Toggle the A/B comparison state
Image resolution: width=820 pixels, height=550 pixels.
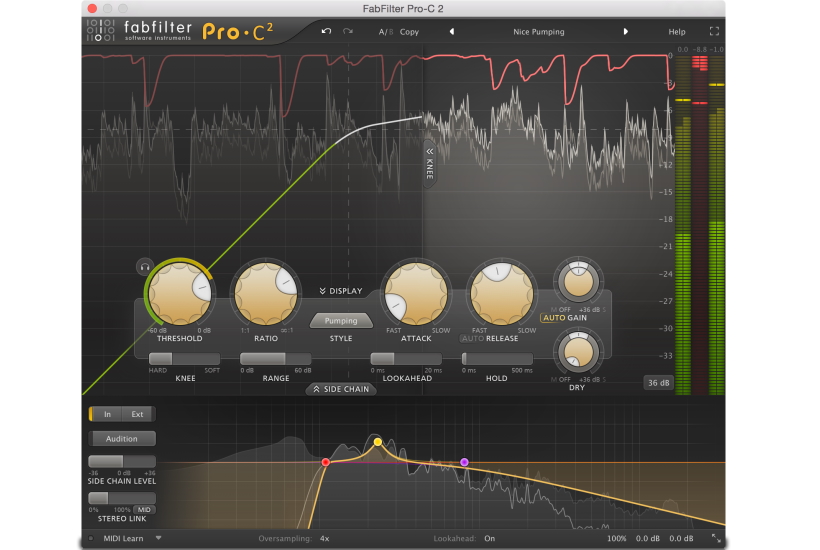(x=385, y=32)
